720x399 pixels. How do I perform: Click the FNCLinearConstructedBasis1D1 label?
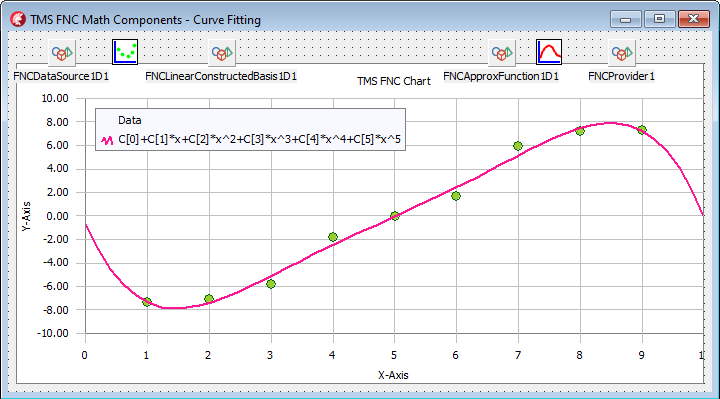tap(221, 76)
